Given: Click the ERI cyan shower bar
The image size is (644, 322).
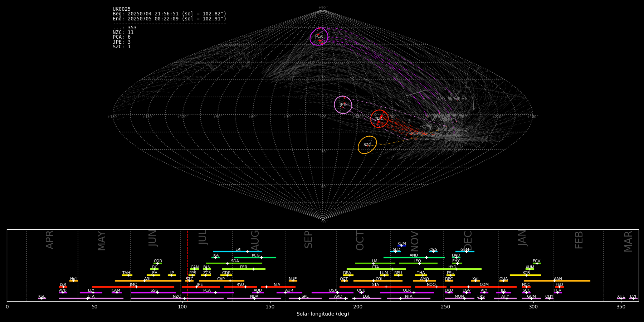Looking at the screenshot, I should click(238, 252).
